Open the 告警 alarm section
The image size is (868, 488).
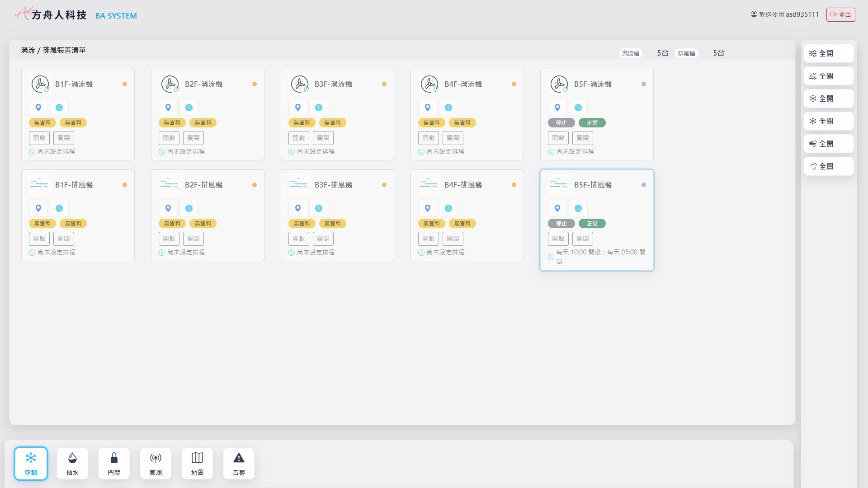coord(239,464)
